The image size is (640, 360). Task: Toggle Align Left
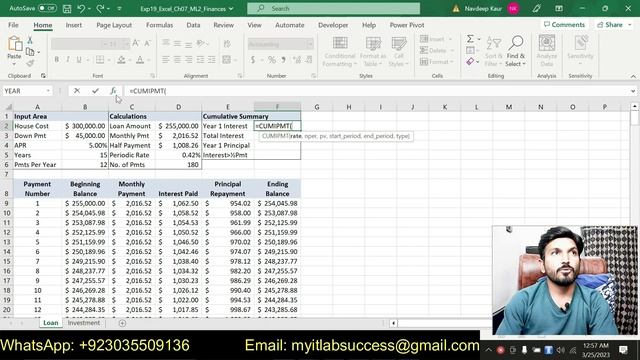pyautogui.click(x=165, y=60)
